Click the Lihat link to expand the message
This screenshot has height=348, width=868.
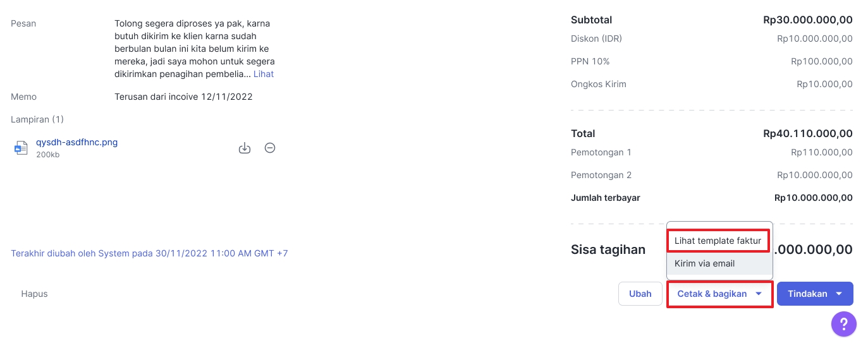click(x=264, y=74)
